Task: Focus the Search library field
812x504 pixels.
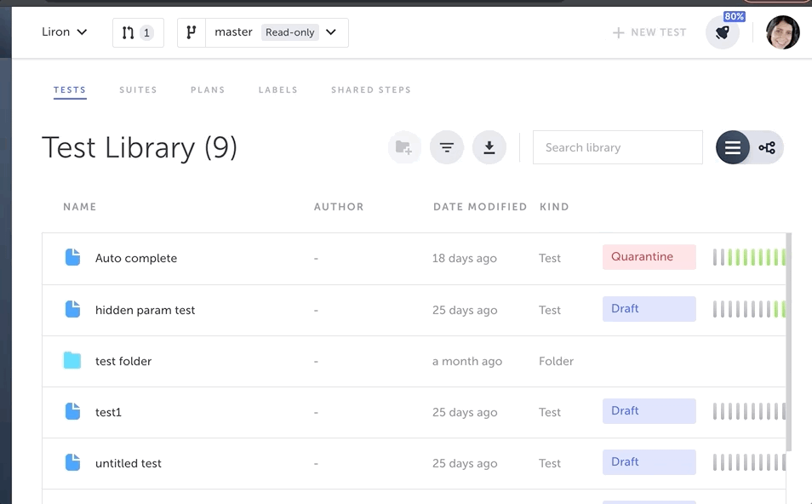Action: (618, 147)
